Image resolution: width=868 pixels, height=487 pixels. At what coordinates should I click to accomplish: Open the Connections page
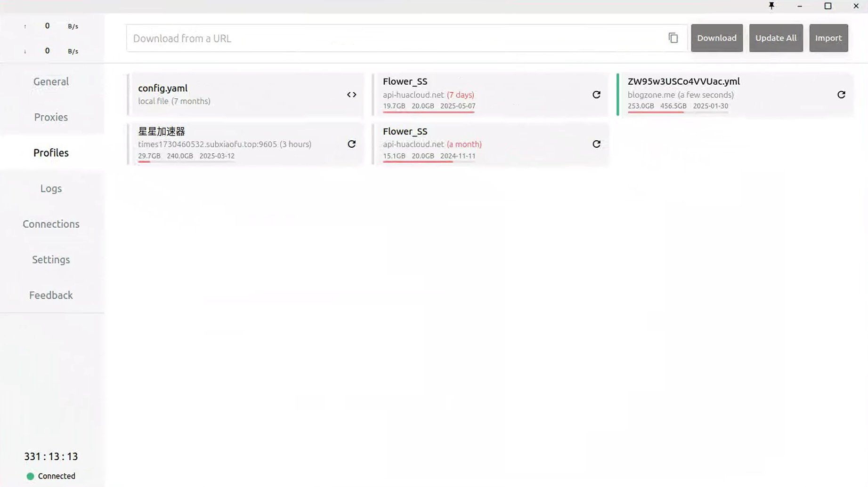tap(51, 224)
